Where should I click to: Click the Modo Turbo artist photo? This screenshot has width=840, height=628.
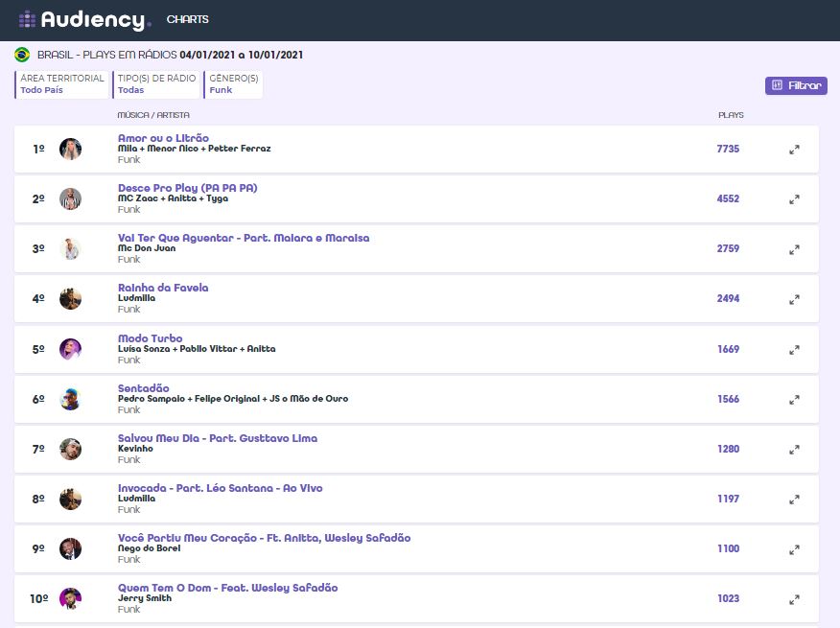pos(70,349)
